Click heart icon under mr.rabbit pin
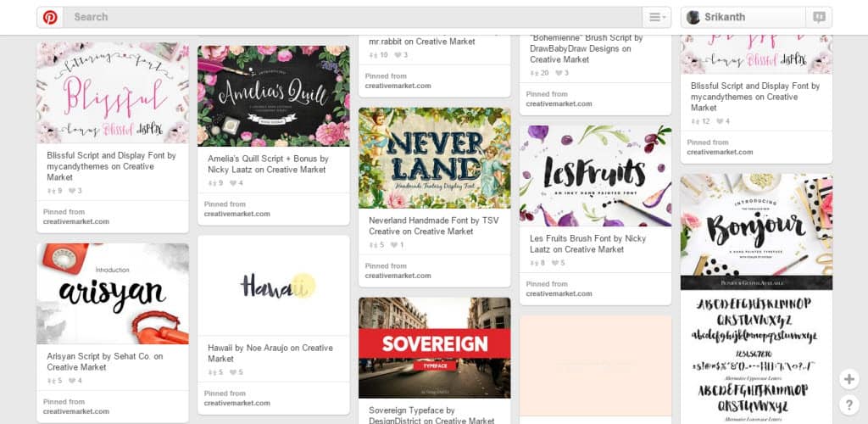Viewport: 868px width, 424px height. 398,55
